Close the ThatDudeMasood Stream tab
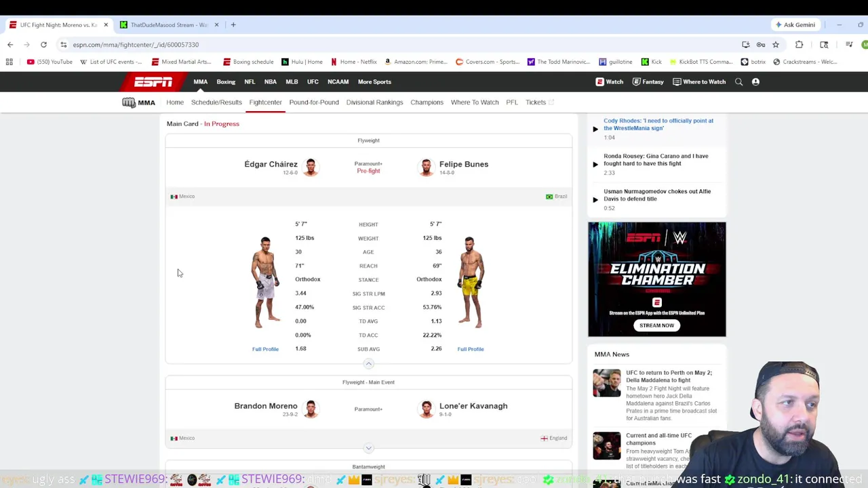This screenshot has height=488, width=868. coord(217,25)
